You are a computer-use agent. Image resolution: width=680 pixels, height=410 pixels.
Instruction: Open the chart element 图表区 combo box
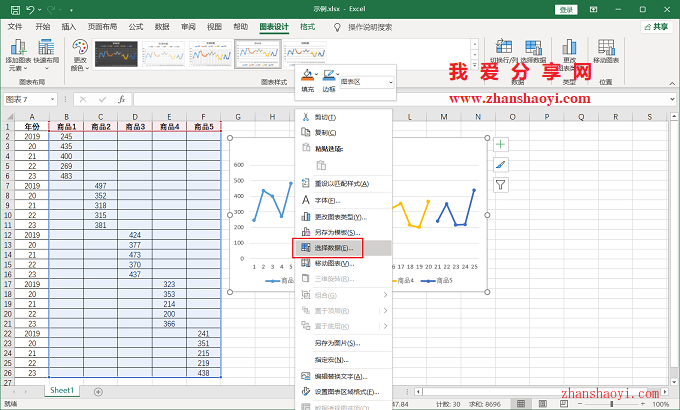367,82
